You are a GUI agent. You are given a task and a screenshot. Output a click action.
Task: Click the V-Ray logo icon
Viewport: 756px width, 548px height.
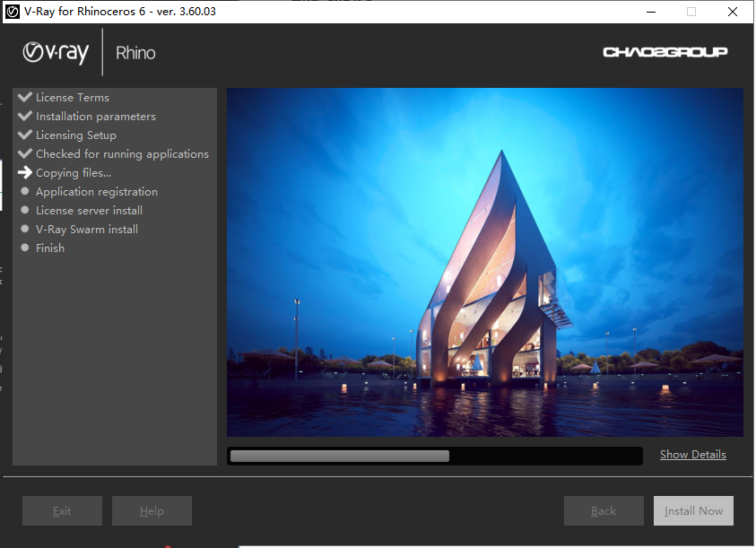(x=34, y=51)
